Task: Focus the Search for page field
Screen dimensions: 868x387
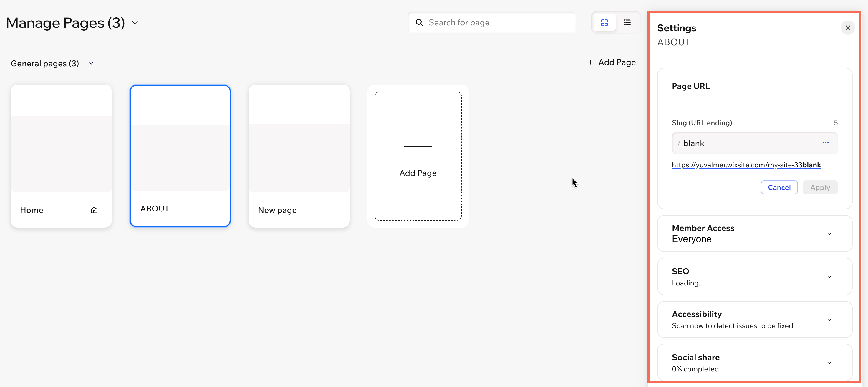Action: coord(499,23)
